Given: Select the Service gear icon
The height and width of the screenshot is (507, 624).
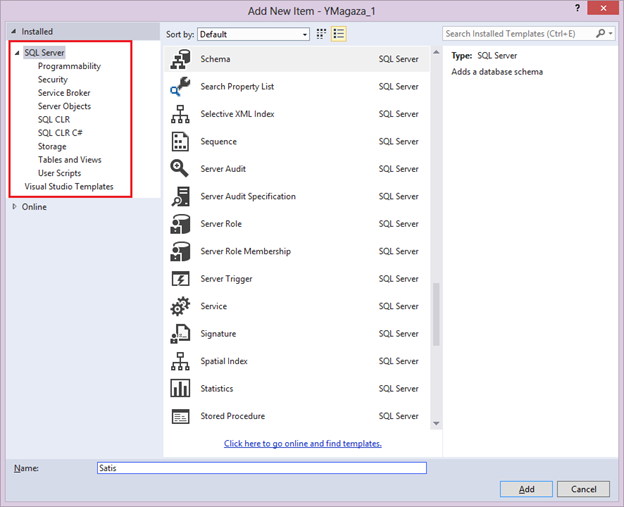Looking at the screenshot, I should click(180, 306).
